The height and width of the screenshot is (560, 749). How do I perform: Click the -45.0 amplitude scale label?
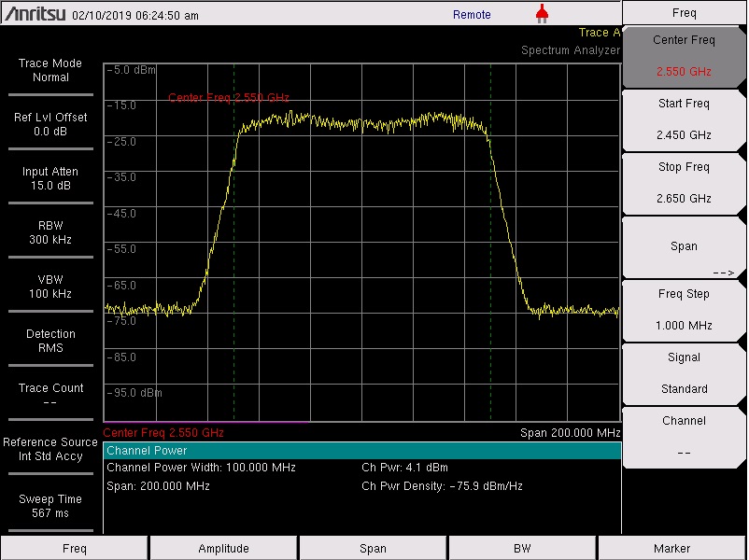pos(121,214)
